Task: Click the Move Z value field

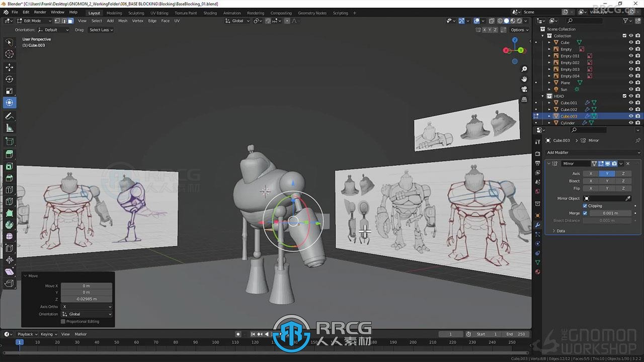Action: point(87,299)
